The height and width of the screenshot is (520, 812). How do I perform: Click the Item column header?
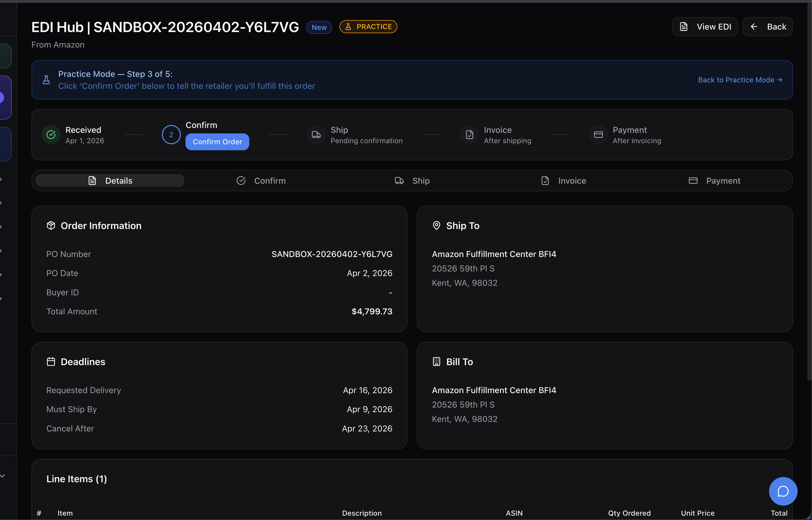[65, 513]
